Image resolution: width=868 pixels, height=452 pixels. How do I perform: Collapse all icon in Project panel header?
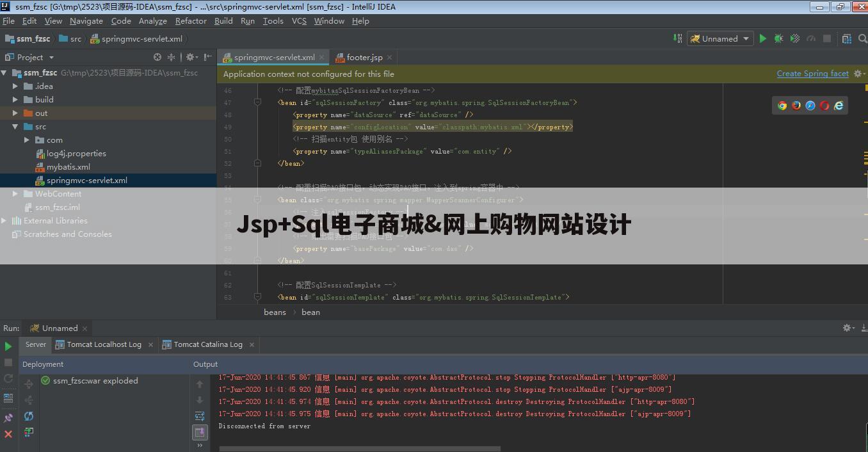(x=171, y=57)
